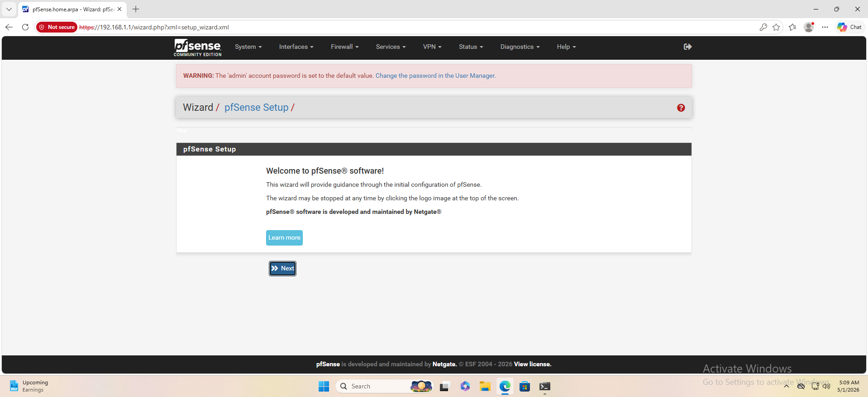Viewport: 868px width, 397px height.
Task: Expand the Interfaces menu
Action: 296,47
